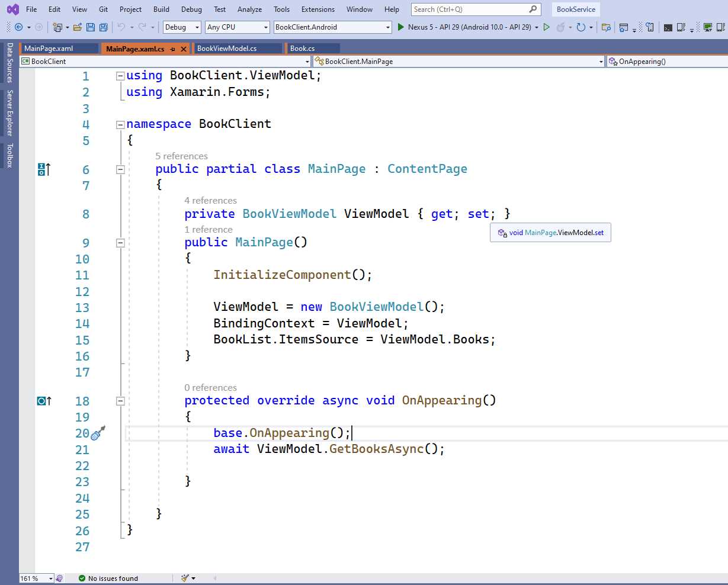Image resolution: width=728 pixels, height=585 pixels.
Task: Collapse the OnAppearing method at line 18
Action: pyautogui.click(x=120, y=401)
